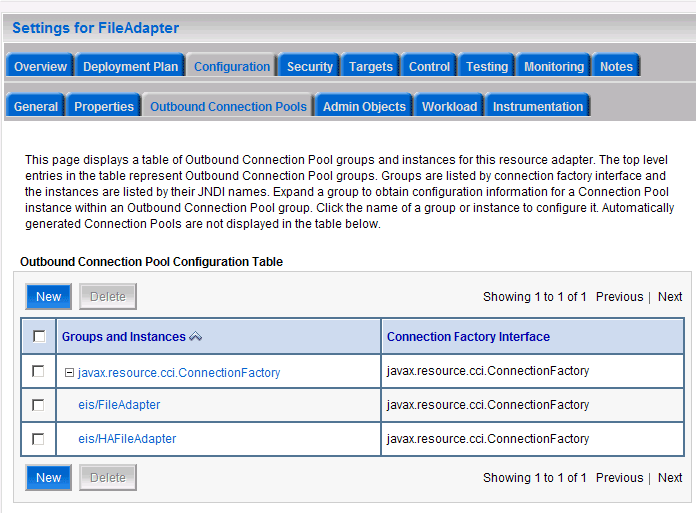Click 'Showing 1 to 1 of 1' above table
The width and height of the screenshot is (696, 513).
(x=534, y=296)
